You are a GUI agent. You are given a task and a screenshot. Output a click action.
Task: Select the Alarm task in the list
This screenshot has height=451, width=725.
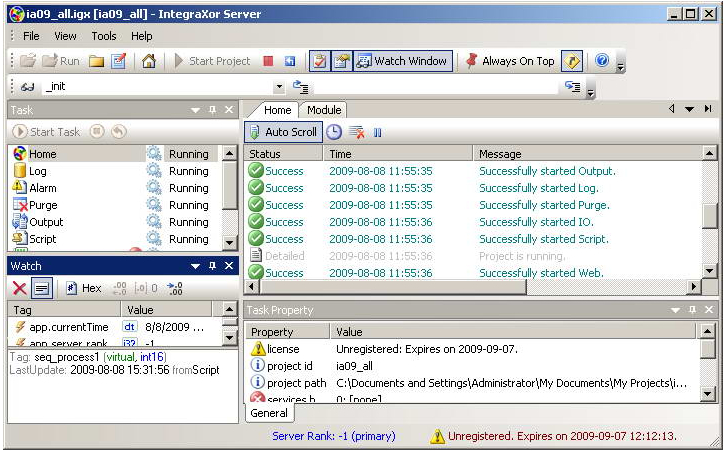coord(43,188)
